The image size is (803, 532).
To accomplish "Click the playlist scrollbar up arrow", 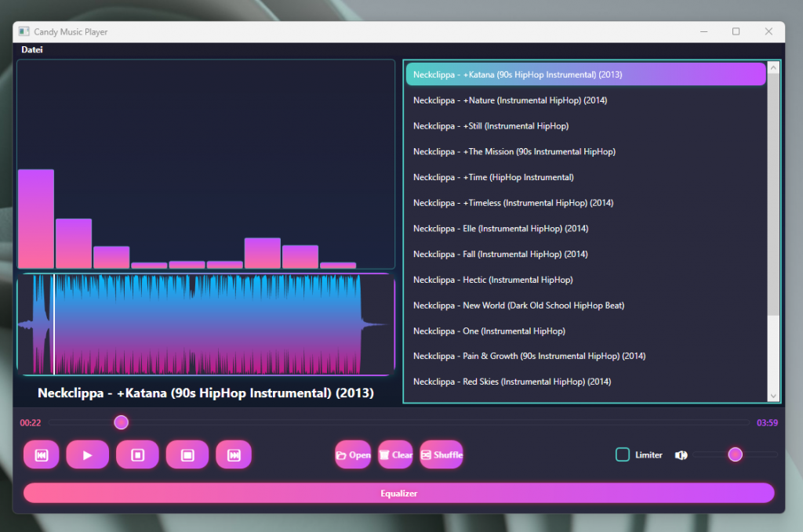I will pos(773,68).
